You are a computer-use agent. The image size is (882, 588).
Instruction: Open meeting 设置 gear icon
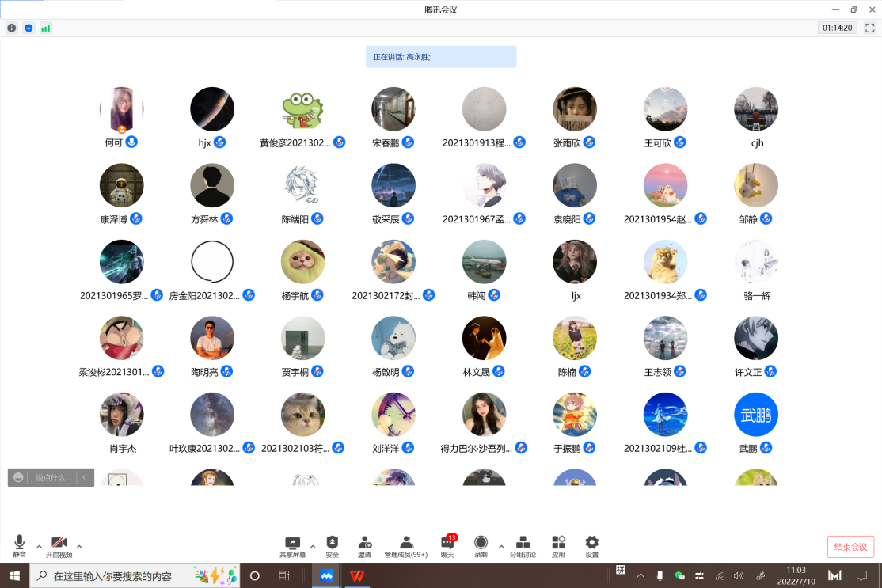coord(591,543)
